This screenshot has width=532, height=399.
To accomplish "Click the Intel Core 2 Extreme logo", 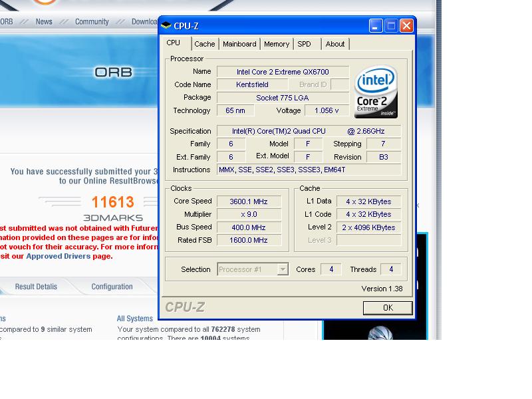I will coord(376,92).
